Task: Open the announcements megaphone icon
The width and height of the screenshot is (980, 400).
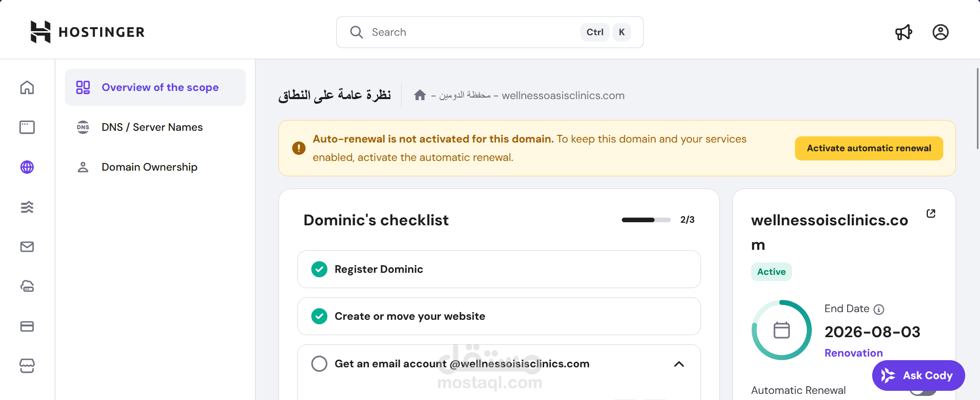Action: tap(903, 32)
